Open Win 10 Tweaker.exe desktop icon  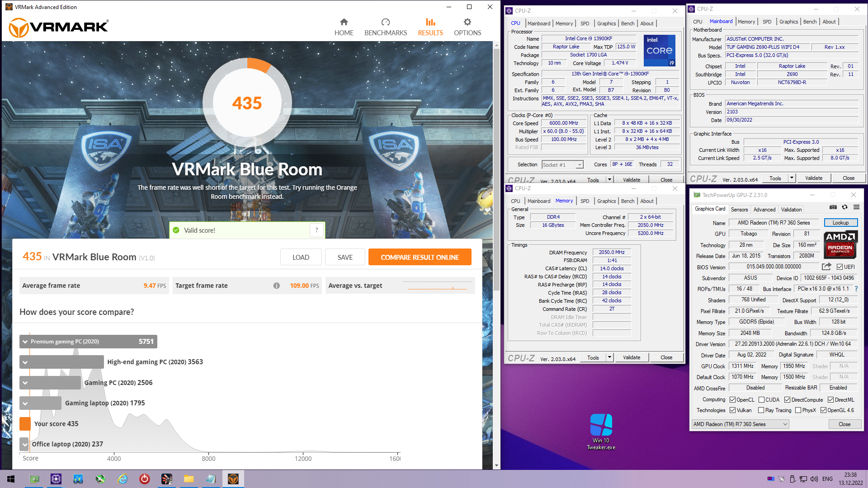601,432
